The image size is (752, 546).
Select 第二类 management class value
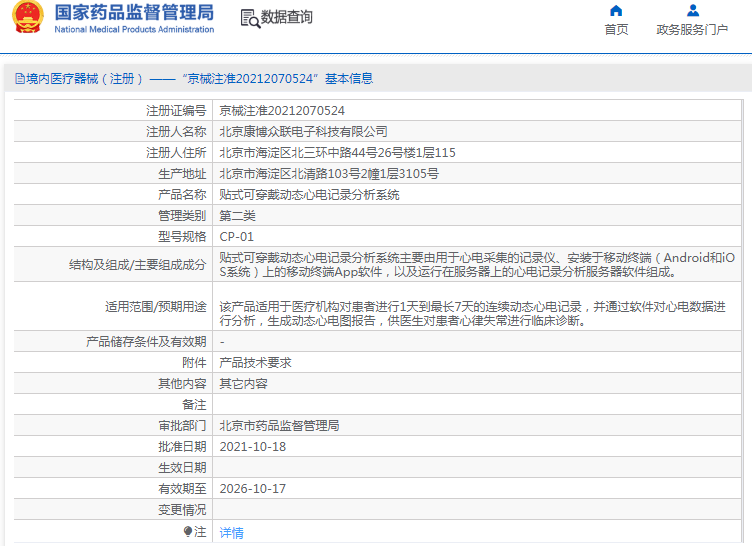[x=237, y=216]
